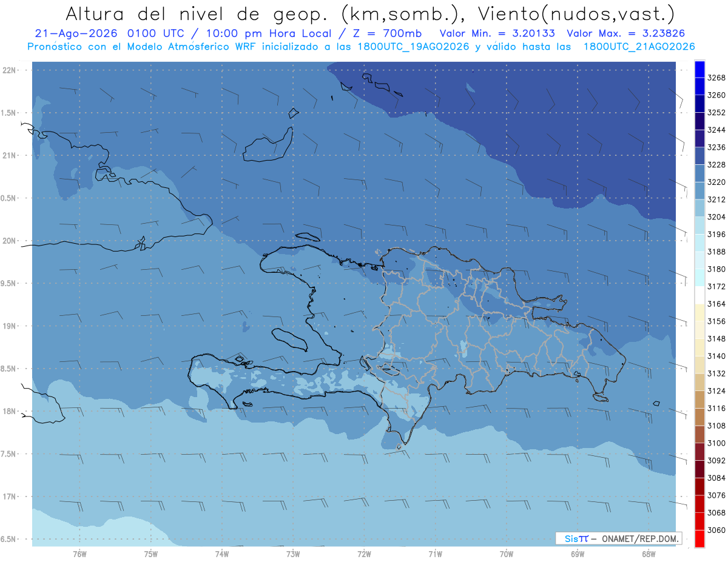Click the latitude axis label 21N
This screenshot has height=562, width=728.
click(9, 155)
